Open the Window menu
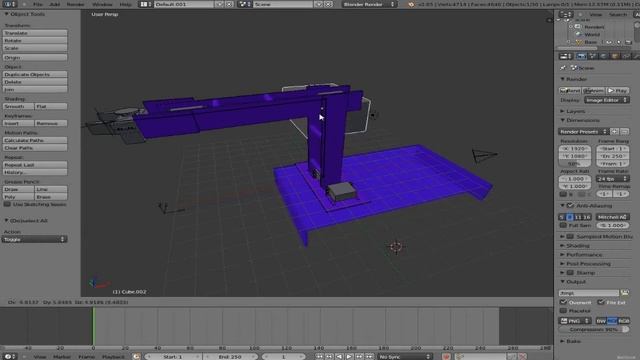Image resolution: width=640 pixels, height=360 pixels. click(x=102, y=4)
